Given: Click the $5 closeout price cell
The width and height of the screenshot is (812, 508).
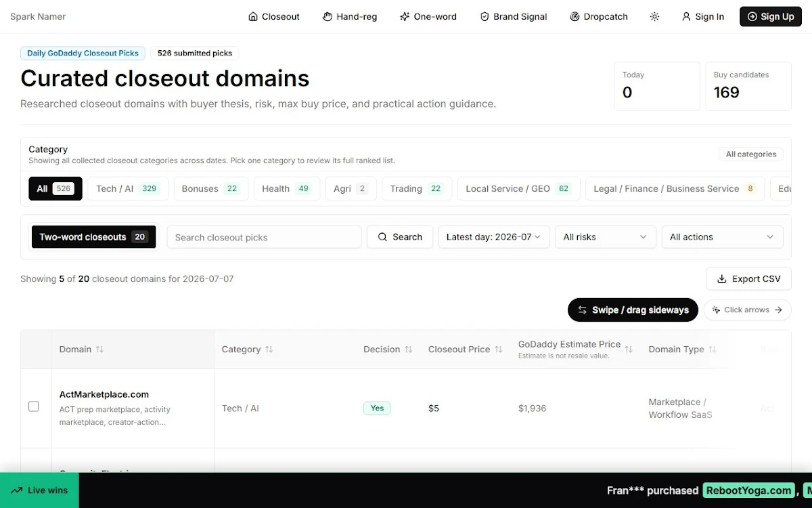Looking at the screenshot, I should coord(434,408).
